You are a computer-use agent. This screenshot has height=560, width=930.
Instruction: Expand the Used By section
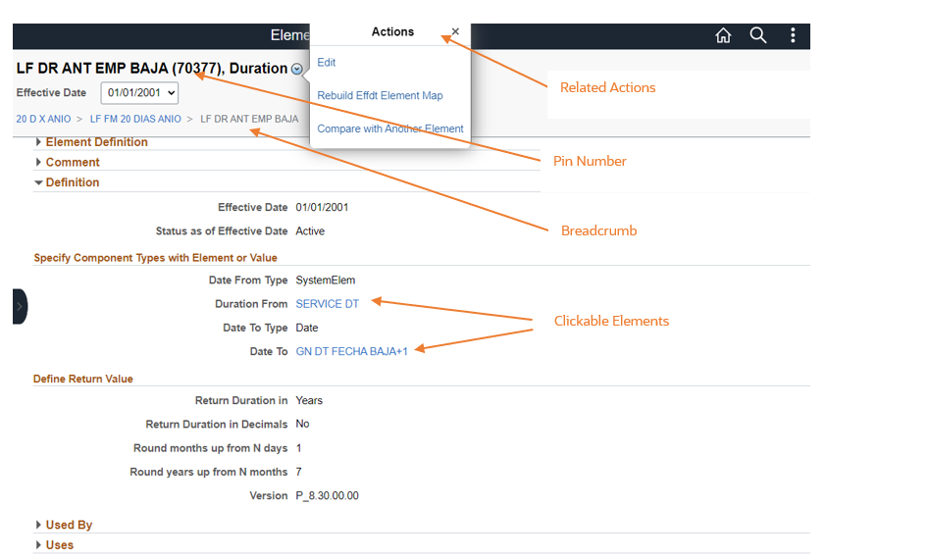[x=69, y=525]
